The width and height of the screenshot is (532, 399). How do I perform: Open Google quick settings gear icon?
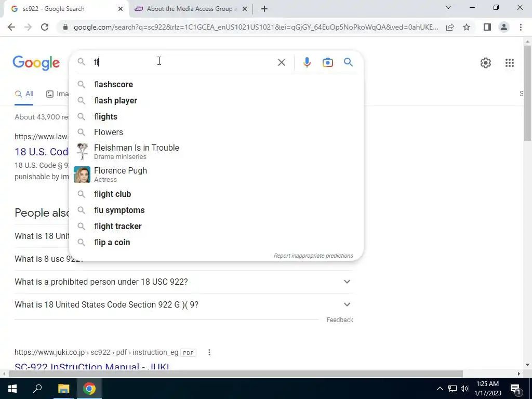(486, 63)
